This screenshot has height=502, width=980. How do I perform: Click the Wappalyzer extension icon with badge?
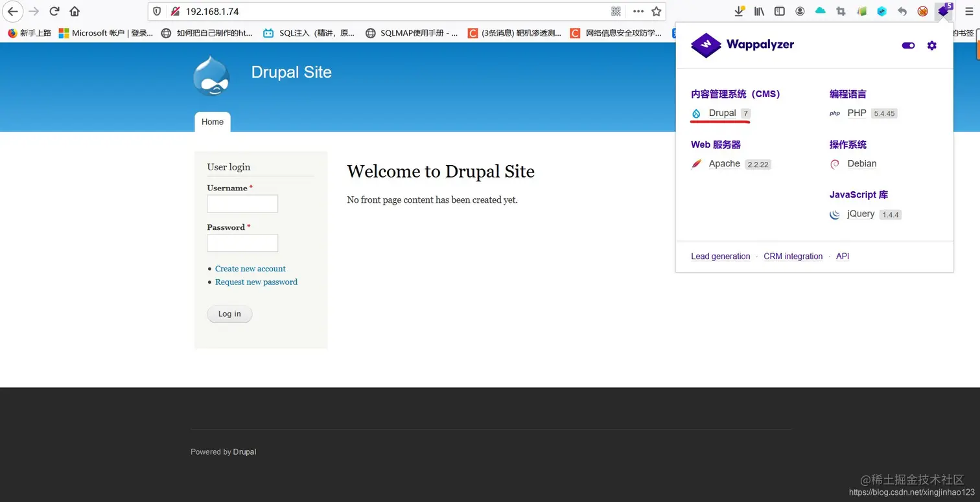click(944, 10)
